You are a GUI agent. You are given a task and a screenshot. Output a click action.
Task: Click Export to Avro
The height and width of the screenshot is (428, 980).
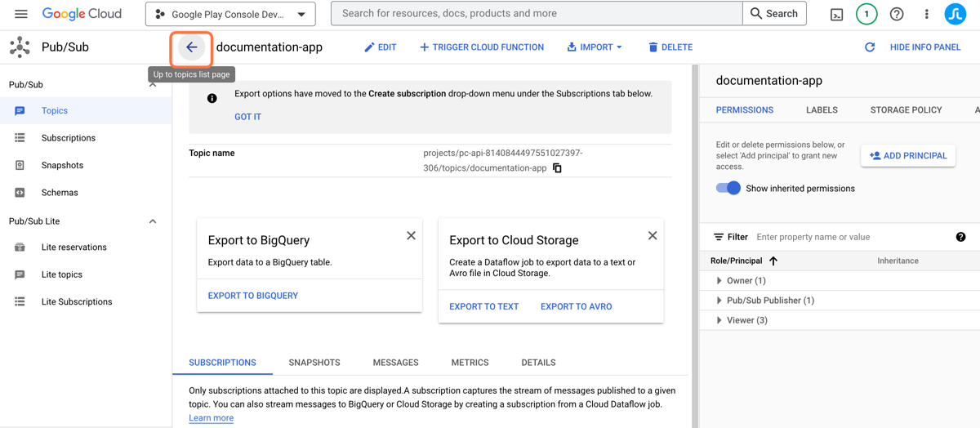[577, 306]
